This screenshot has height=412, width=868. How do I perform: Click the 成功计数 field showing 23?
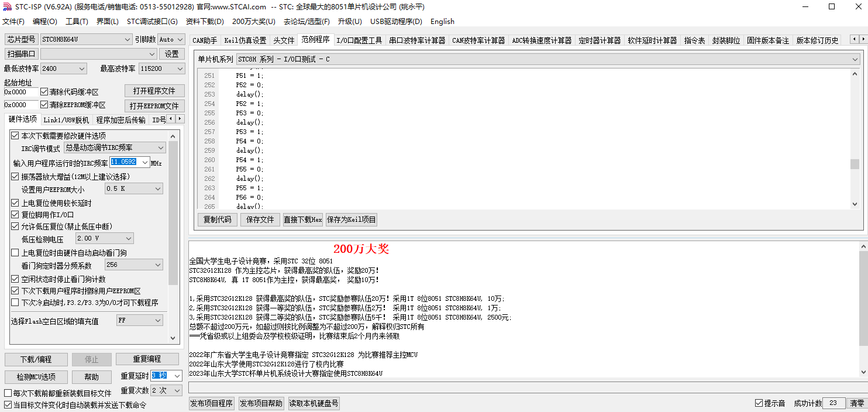click(833, 403)
